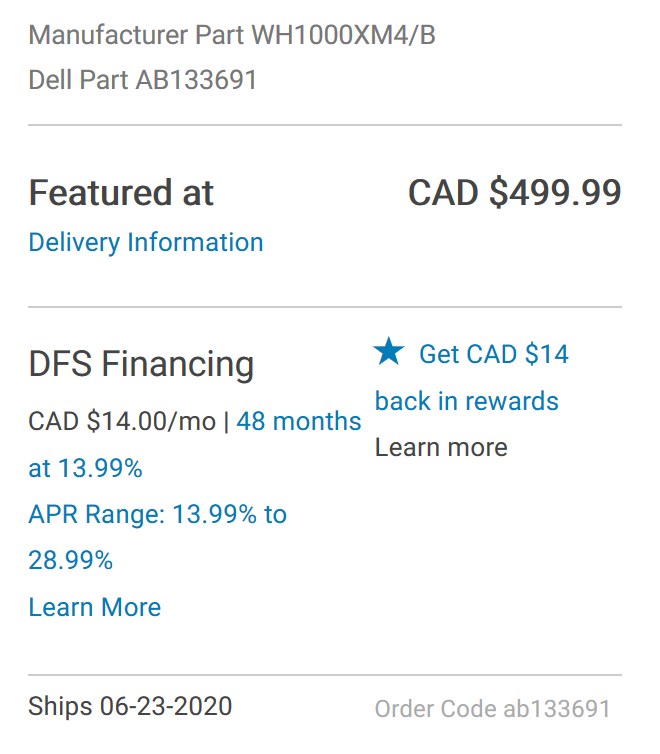660x754 pixels.
Task: Click the 'Get CAD $14' rewards link
Action: click(x=493, y=354)
